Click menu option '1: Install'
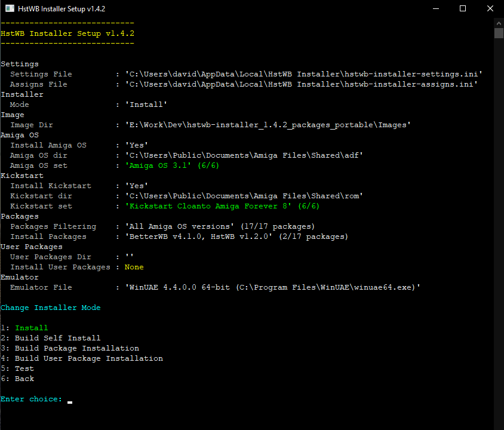The height and width of the screenshot is (430, 504). tap(24, 328)
